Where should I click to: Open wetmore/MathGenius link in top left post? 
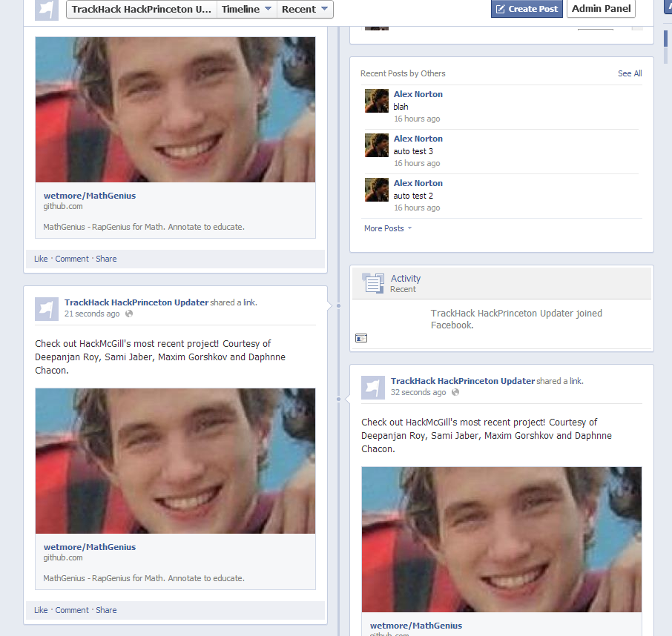(90, 196)
